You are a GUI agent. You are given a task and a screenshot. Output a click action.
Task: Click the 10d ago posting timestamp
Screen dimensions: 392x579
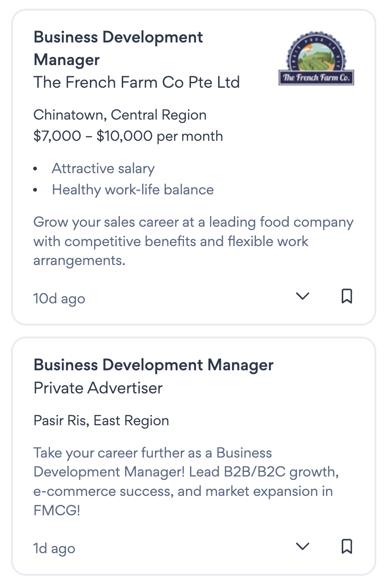click(x=59, y=299)
